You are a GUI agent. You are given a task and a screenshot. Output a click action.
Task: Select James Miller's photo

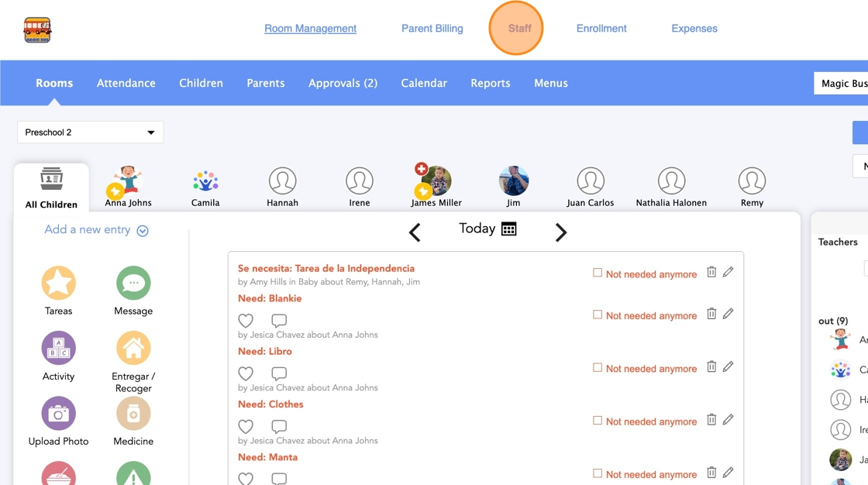436,181
